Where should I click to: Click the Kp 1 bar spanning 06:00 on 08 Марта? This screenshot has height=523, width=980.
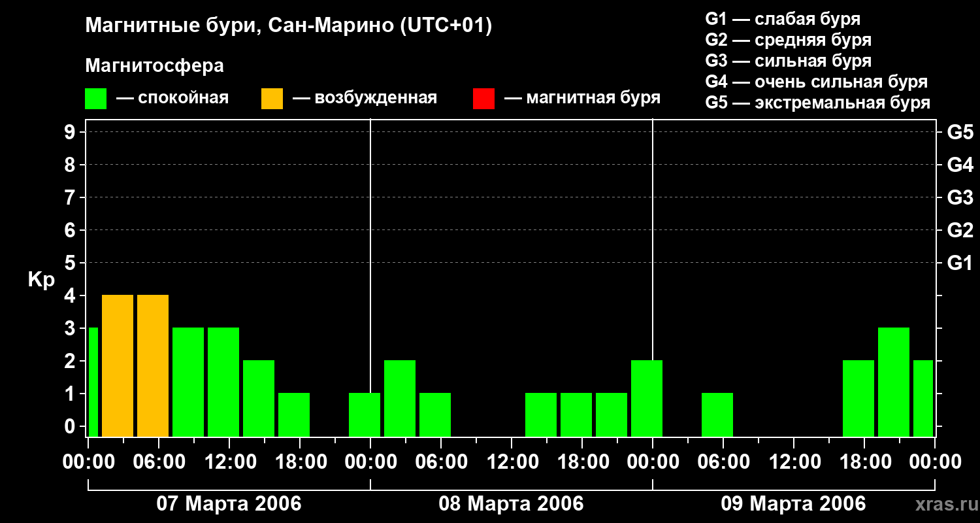pyautogui.click(x=435, y=414)
